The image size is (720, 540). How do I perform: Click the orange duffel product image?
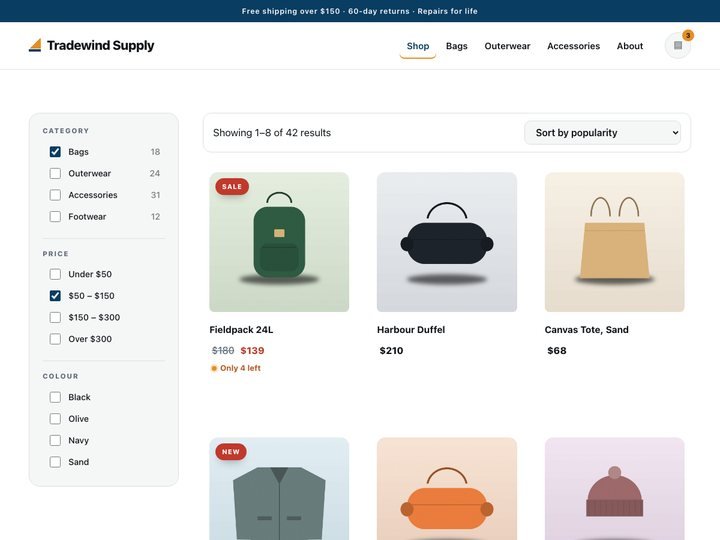tap(447, 489)
